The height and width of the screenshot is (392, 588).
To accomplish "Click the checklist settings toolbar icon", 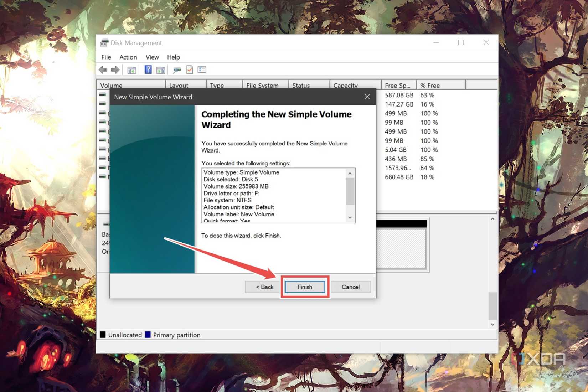I will click(202, 69).
